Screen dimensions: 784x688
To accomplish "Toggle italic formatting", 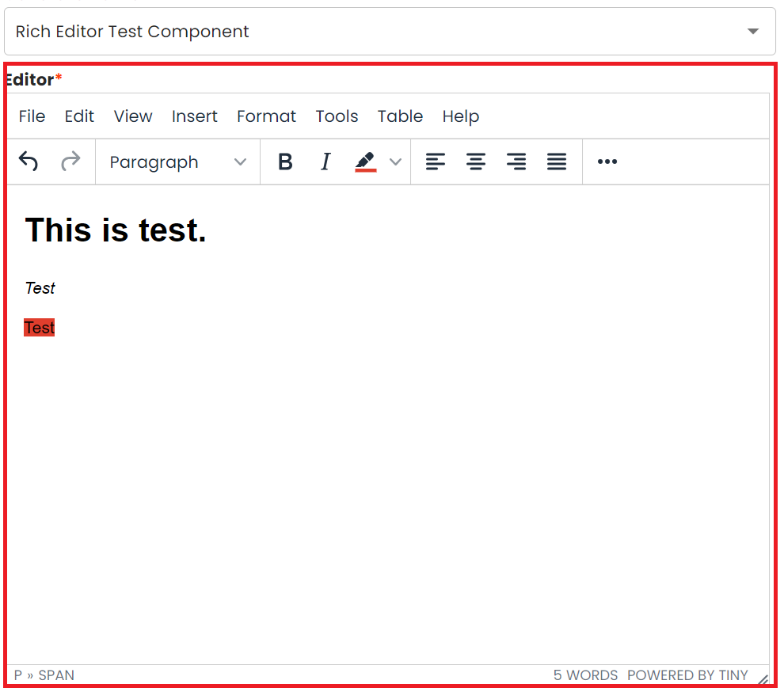I will point(325,162).
